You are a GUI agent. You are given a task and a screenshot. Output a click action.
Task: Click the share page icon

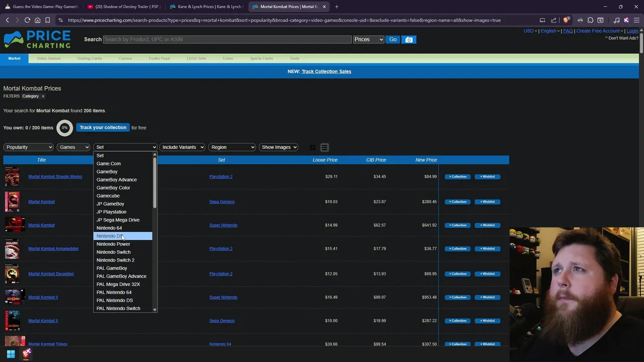coord(553,20)
